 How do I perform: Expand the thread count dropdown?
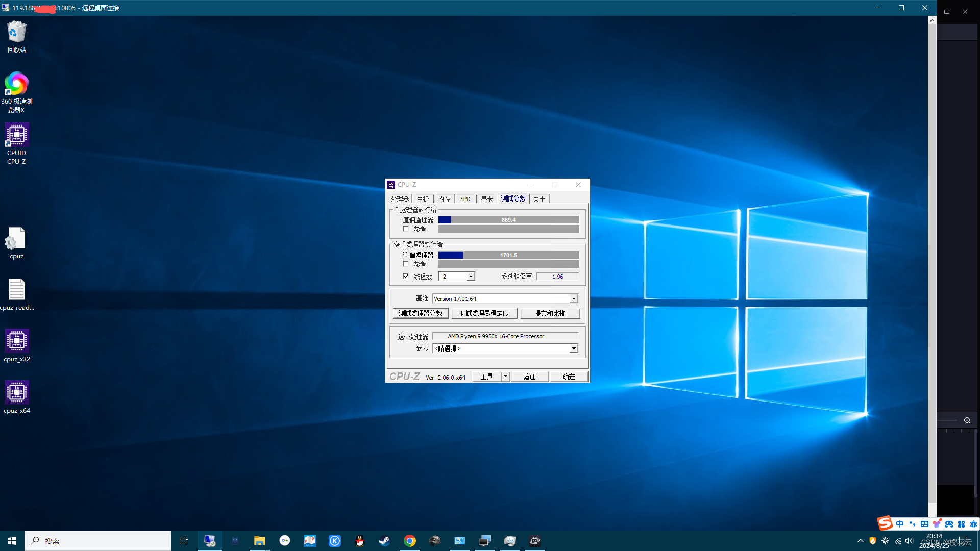point(471,277)
